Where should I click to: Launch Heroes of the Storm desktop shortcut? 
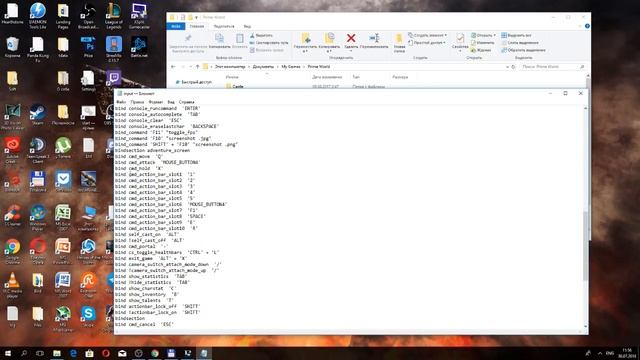[88, 251]
